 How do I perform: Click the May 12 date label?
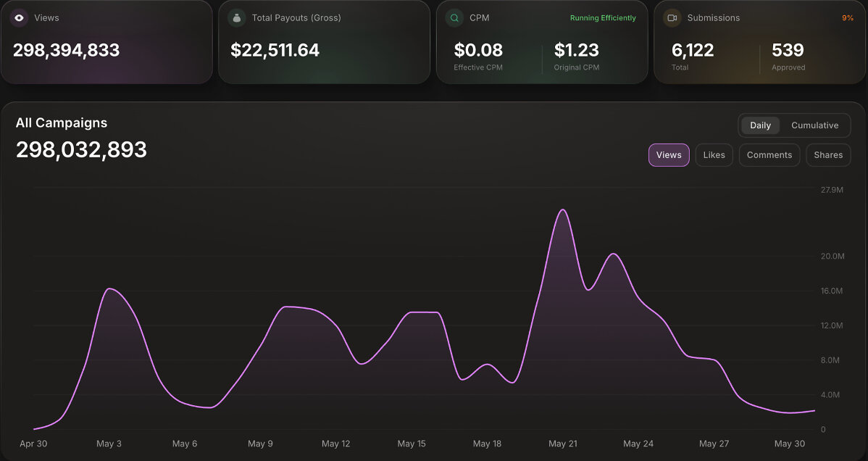coord(336,444)
